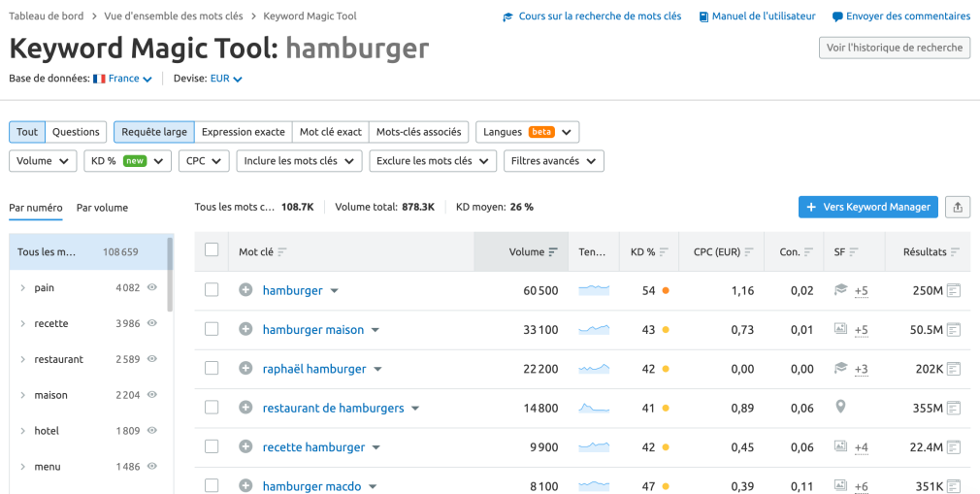Open 'Cours sur la recherche de mots clés'
The height and width of the screenshot is (494, 980).
tap(593, 16)
